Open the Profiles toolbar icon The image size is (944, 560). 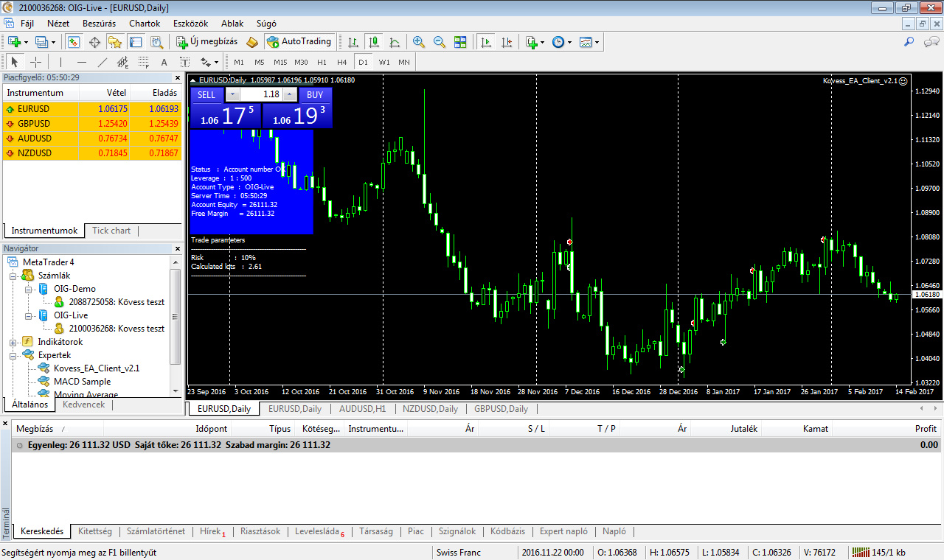[x=41, y=42]
